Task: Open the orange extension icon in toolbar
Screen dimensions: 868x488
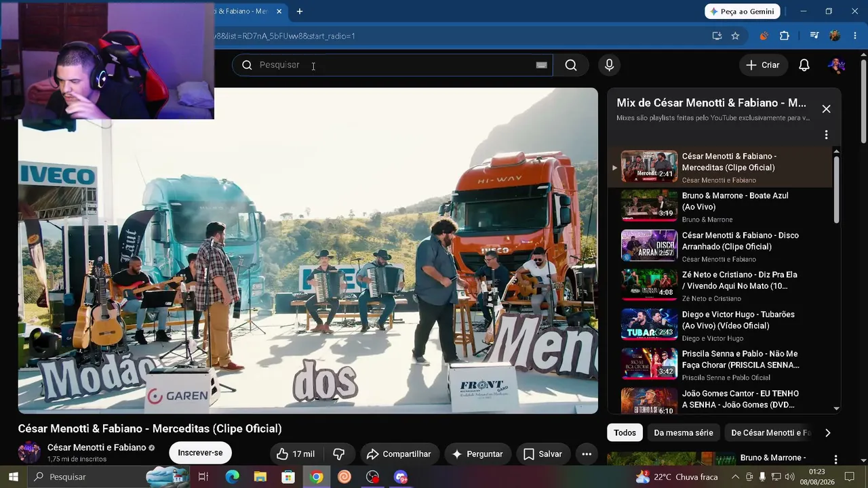Action: (x=764, y=36)
